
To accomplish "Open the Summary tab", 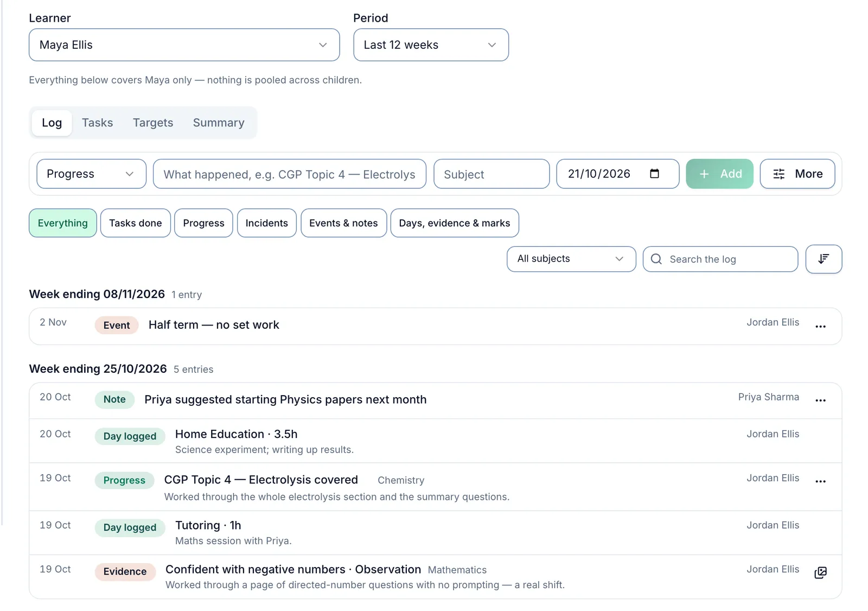I will [x=219, y=123].
